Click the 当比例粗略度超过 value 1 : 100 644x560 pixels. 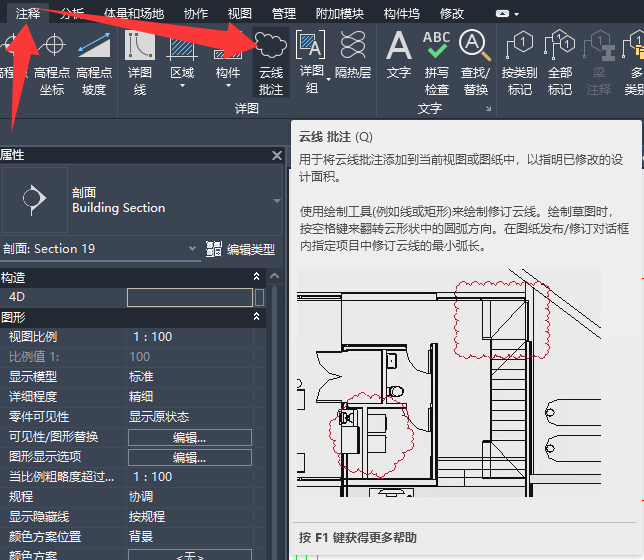coord(152,477)
